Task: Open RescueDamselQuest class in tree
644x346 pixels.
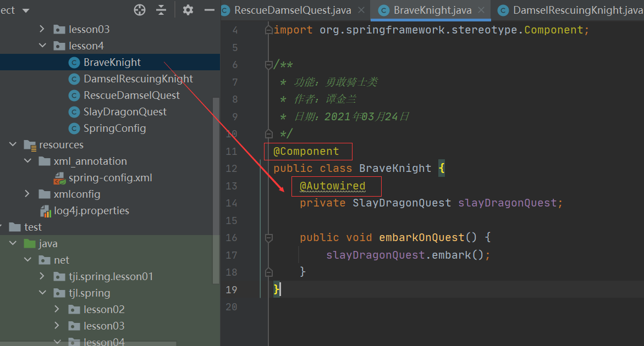Action: click(x=132, y=95)
